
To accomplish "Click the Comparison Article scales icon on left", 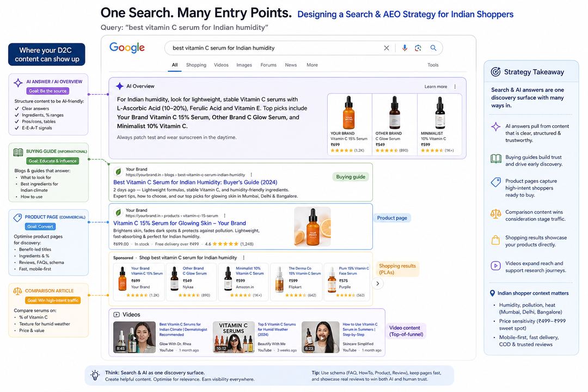I will [17, 291].
